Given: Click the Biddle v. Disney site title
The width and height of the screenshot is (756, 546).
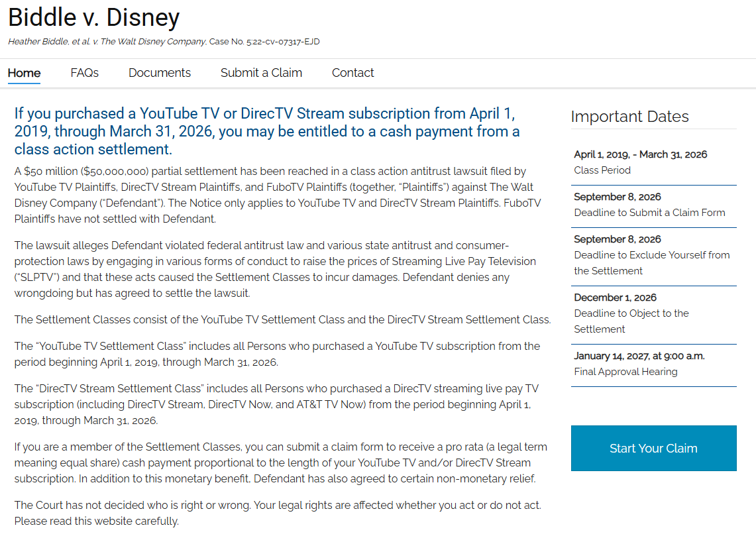Looking at the screenshot, I should pos(94,17).
